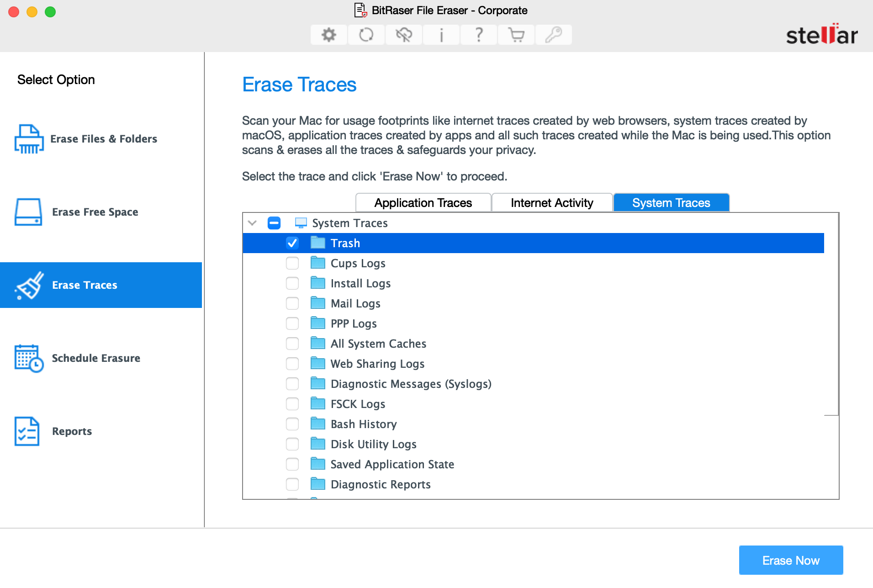Click the cloud with slash toolbar icon
The height and width of the screenshot is (588, 873).
coord(404,35)
